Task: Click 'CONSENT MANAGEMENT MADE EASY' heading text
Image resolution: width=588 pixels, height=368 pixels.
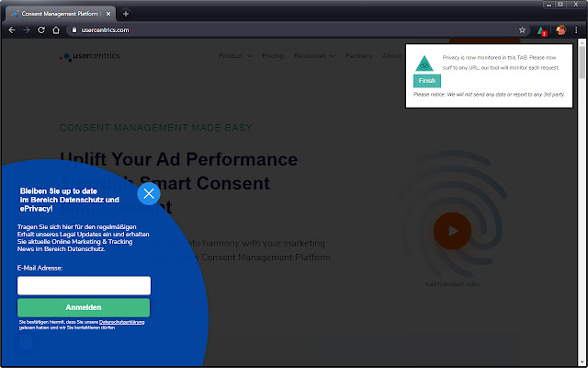Action: pyautogui.click(x=156, y=128)
